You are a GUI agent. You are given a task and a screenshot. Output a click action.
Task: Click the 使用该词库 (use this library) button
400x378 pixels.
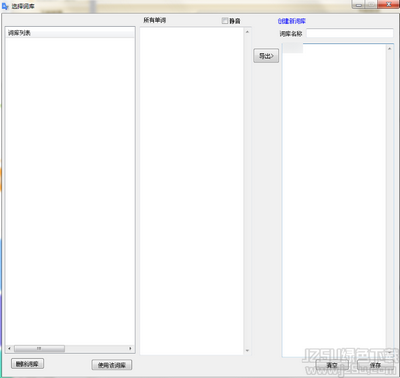point(112,365)
